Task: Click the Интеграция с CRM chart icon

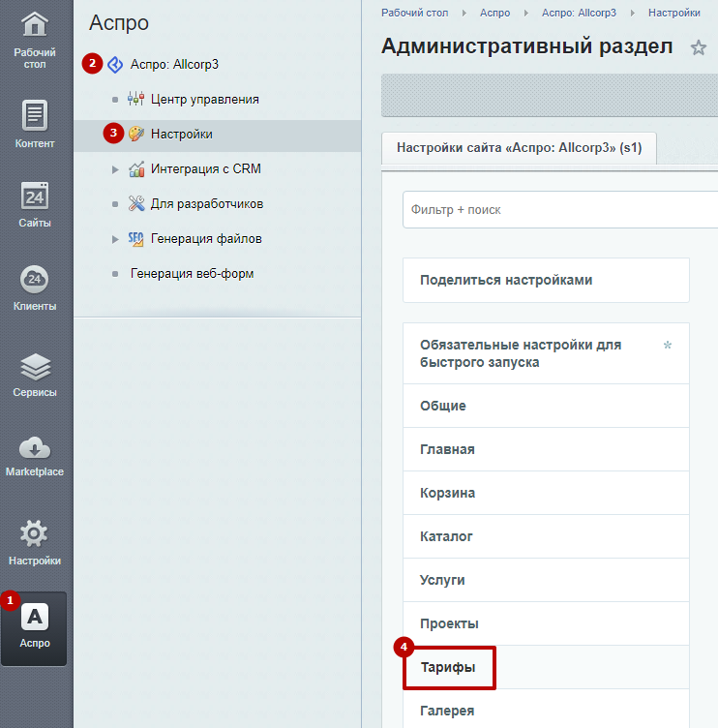Action: tap(136, 169)
